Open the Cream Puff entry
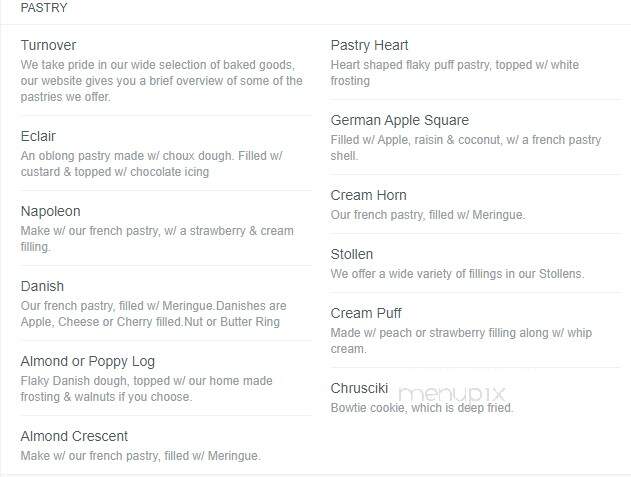Screen dimensions: 631x477 tap(366, 313)
